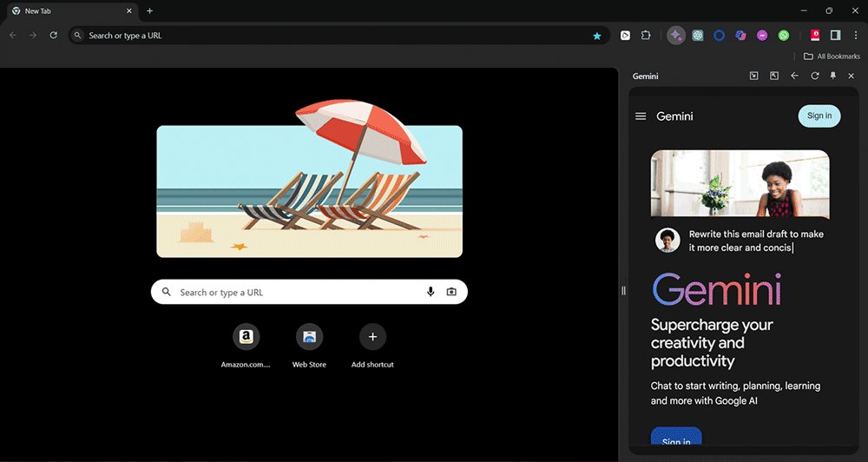Viewport: 868px width, 462px height.
Task: Open the Gemini hamburger menu
Action: point(641,116)
